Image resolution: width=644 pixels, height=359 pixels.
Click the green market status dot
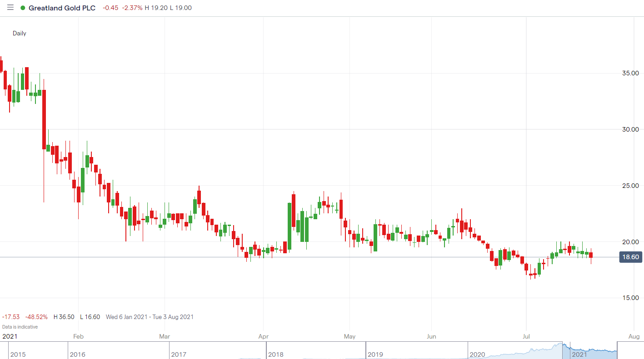click(x=23, y=8)
